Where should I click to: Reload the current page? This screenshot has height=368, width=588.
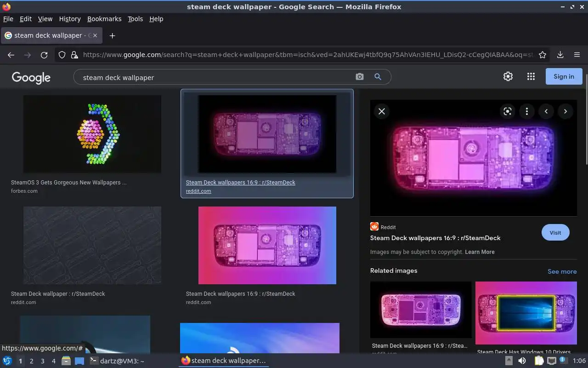(x=44, y=55)
